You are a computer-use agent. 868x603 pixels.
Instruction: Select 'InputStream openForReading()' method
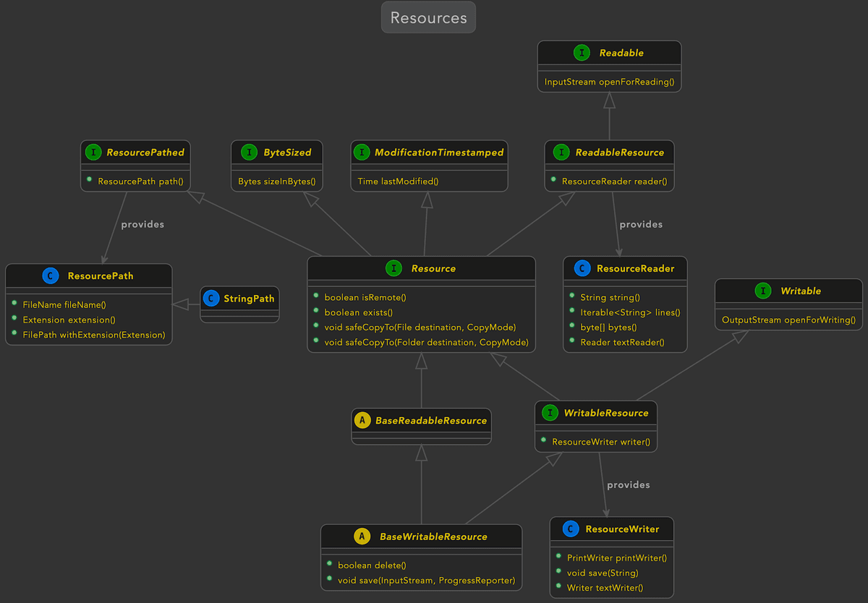click(609, 82)
